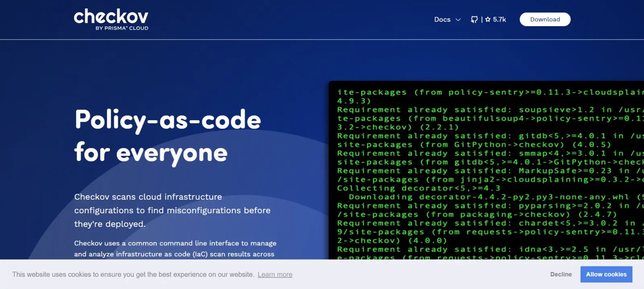Image resolution: width=644 pixels, height=289 pixels.
Task: Open the GitHub repository icon
Action: click(x=474, y=19)
